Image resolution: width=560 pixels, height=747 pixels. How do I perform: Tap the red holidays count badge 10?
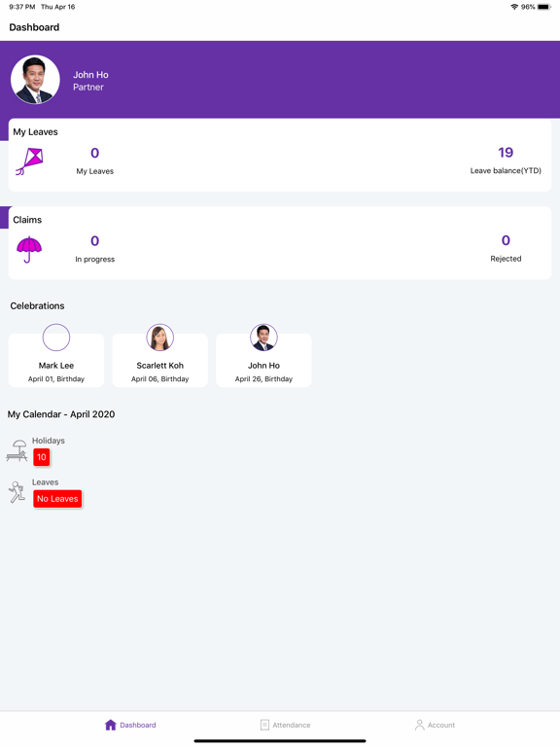point(42,457)
